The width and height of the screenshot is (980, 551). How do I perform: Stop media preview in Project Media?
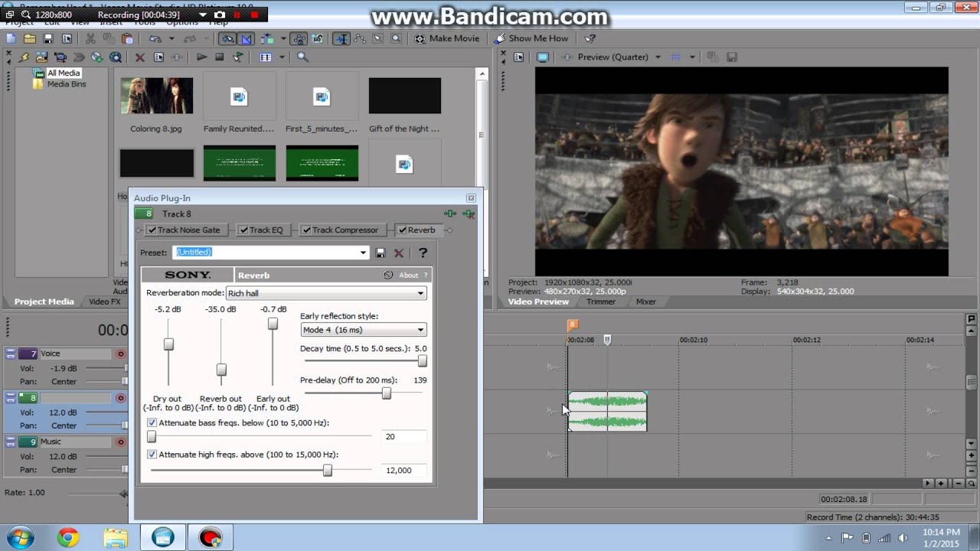click(220, 57)
